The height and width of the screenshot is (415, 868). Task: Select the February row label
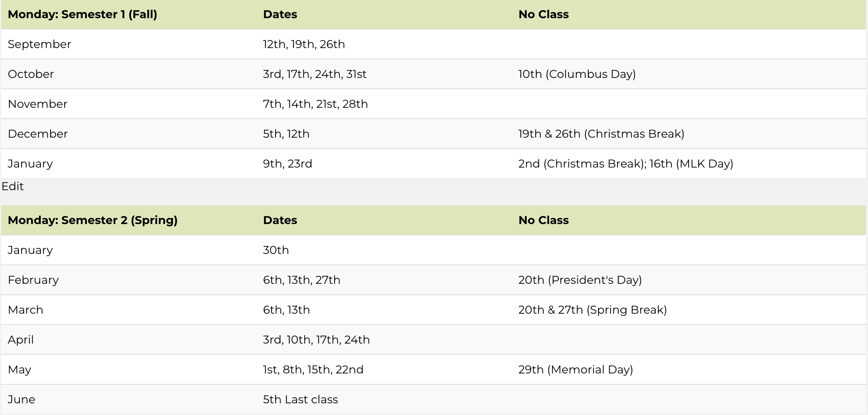[33, 280]
